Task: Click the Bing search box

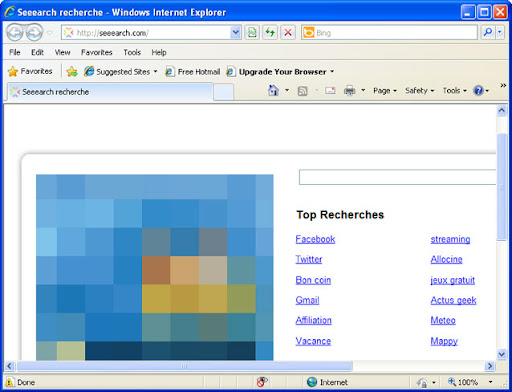Action: (x=389, y=33)
